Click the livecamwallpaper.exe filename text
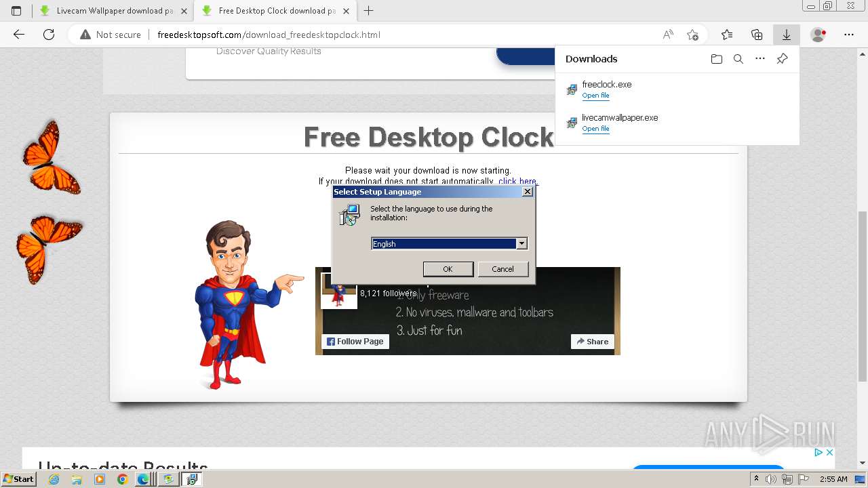 coord(620,118)
